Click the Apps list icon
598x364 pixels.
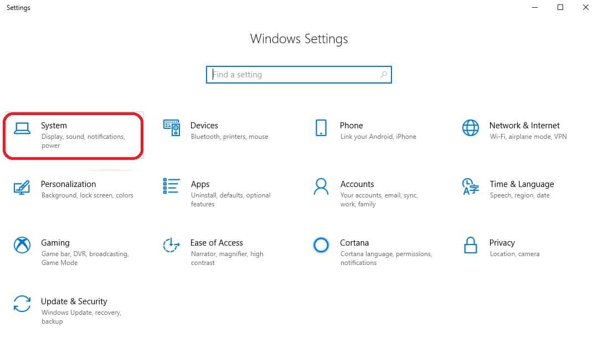point(171,186)
